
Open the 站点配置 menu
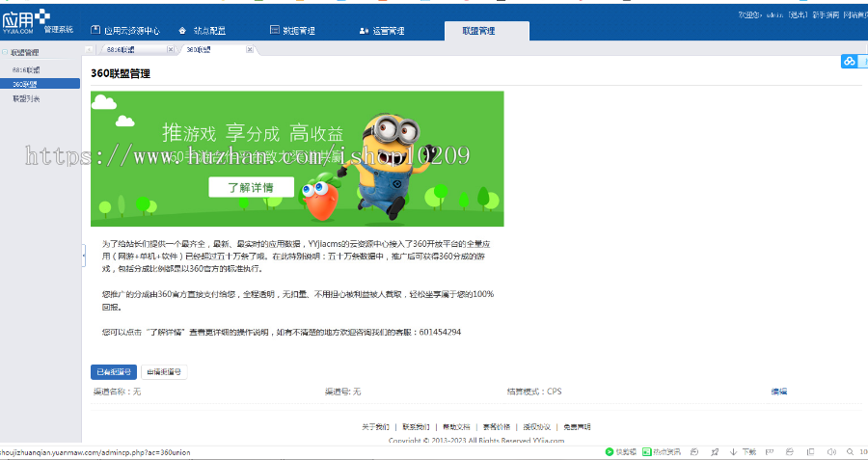[202, 31]
